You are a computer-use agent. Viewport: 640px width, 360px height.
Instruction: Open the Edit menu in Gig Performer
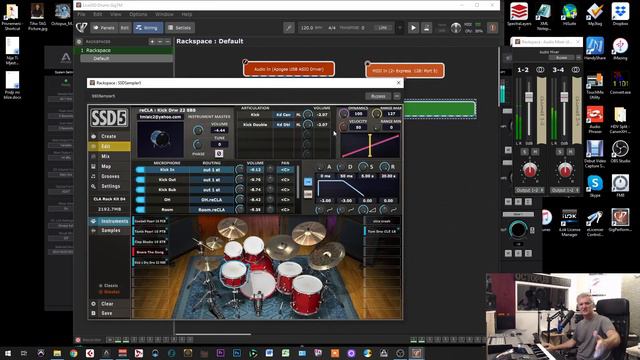pos(98,14)
